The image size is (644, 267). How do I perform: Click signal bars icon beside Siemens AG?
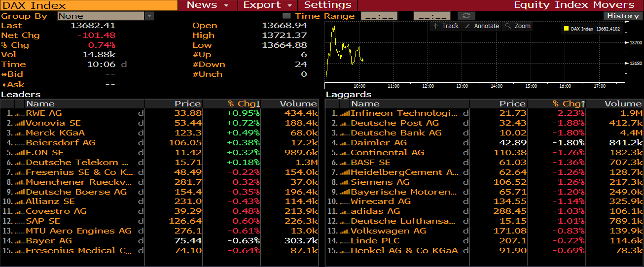pyautogui.click(x=345, y=182)
